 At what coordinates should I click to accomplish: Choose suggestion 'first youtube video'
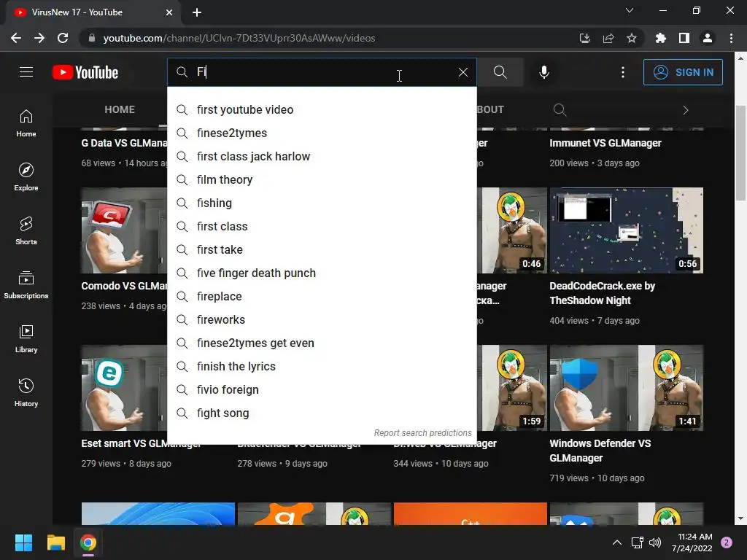point(322,109)
